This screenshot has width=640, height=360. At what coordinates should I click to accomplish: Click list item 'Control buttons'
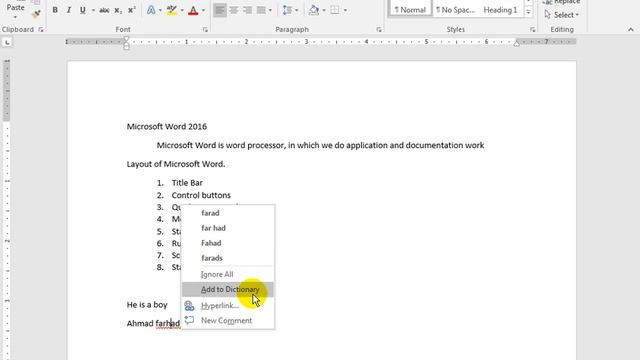pyautogui.click(x=201, y=195)
